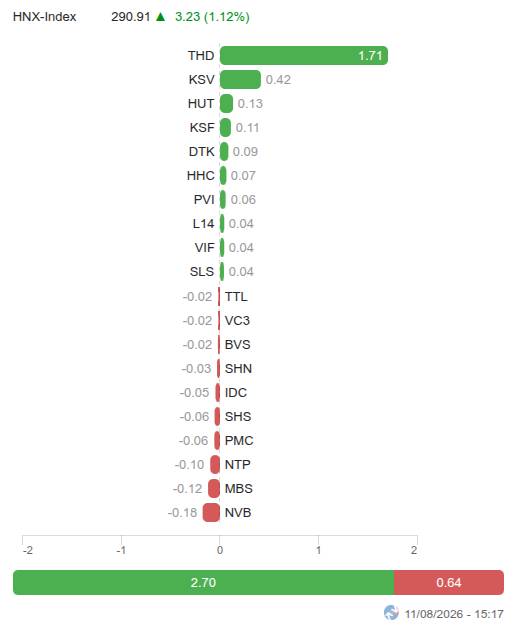Select the KSV green bar

(x=240, y=80)
